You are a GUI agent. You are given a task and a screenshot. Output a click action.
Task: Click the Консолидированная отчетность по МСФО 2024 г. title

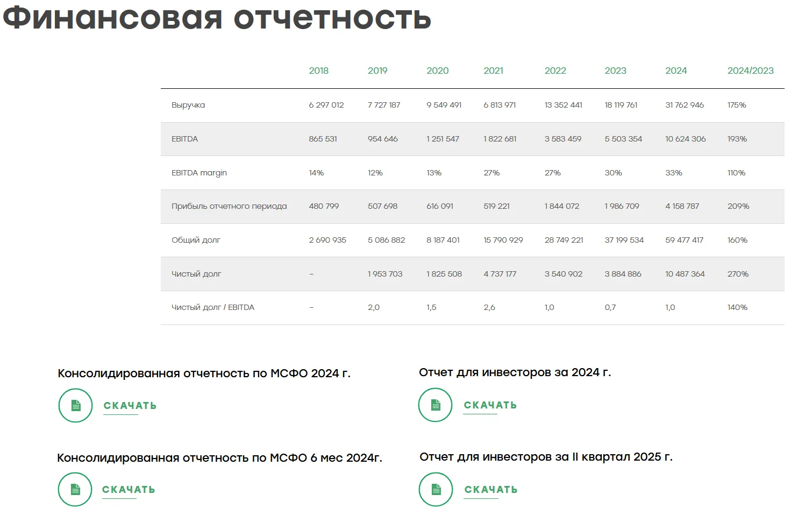pos(204,373)
